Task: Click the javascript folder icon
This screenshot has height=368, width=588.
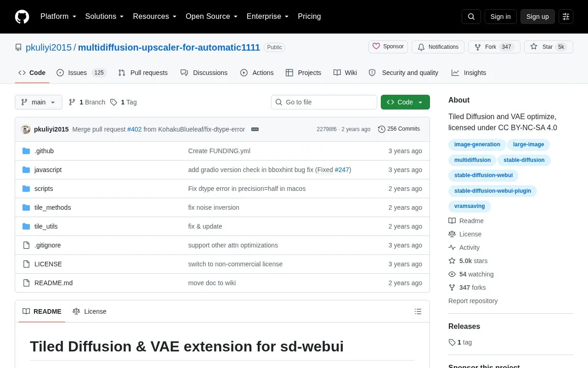Action: pos(26,170)
